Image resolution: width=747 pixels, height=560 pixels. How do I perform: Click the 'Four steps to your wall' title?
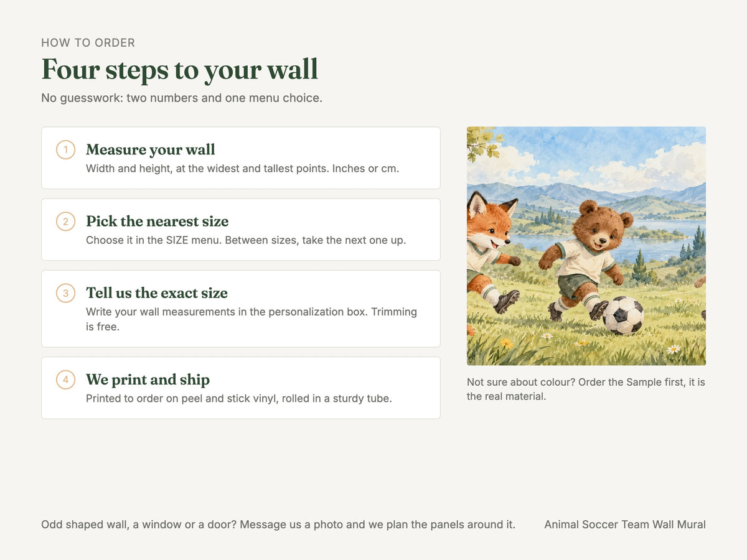coord(180,69)
